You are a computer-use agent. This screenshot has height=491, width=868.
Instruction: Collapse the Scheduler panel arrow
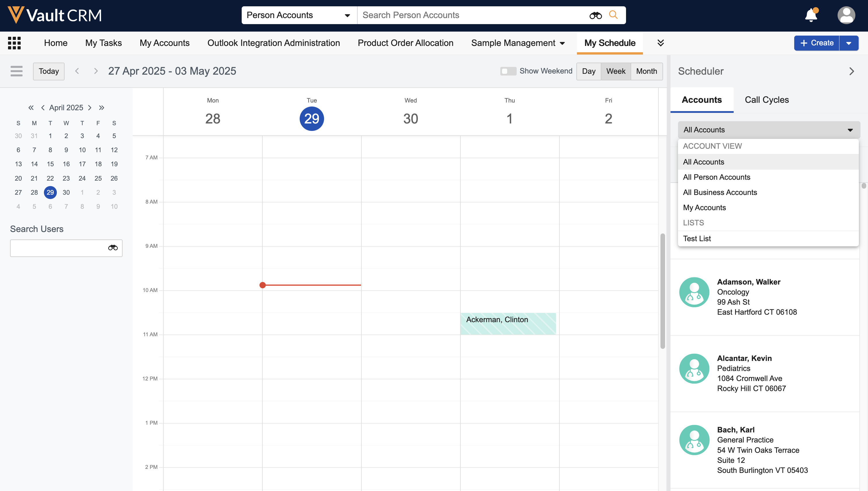click(852, 71)
